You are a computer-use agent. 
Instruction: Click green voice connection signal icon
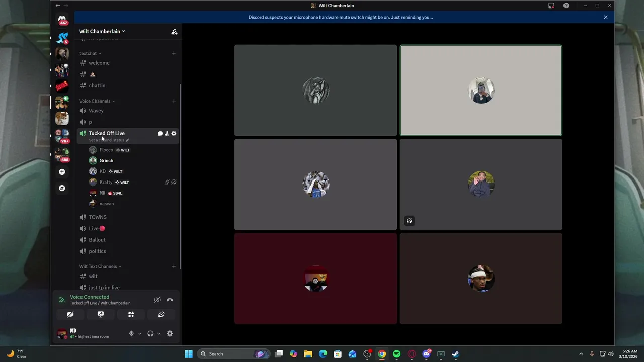click(x=62, y=300)
